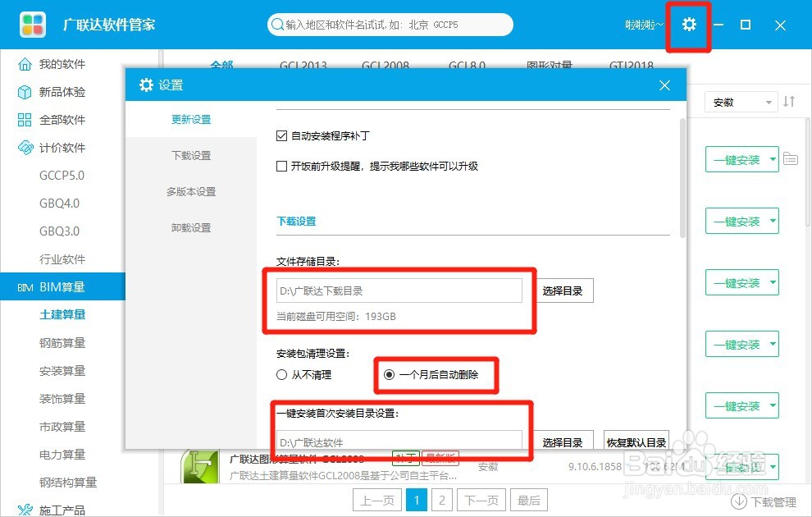Screen dimensions: 812x517
Task: Select the GCL2008 tab
Action: tap(385, 66)
